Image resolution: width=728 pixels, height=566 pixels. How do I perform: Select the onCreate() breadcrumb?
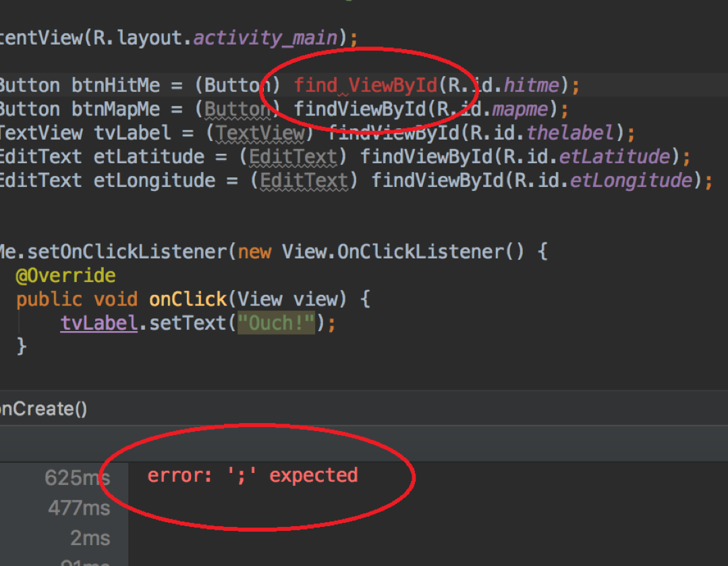pyautogui.click(x=43, y=409)
